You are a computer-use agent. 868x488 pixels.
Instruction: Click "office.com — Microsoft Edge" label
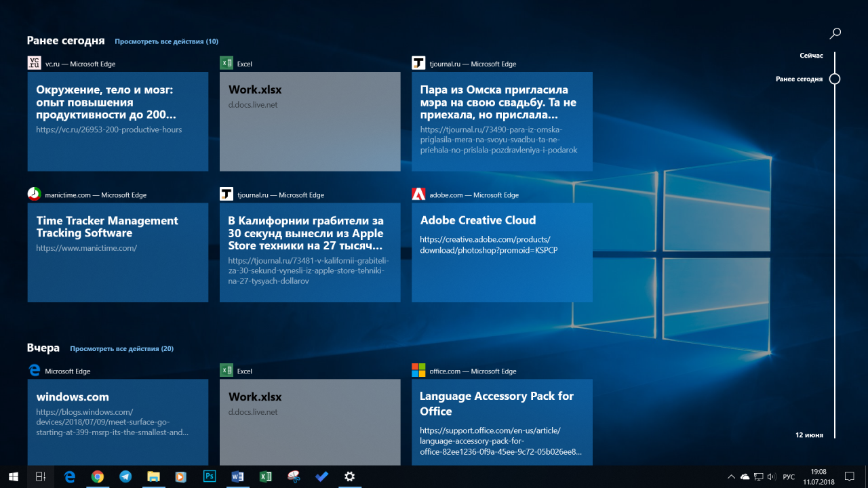[473, 371]
